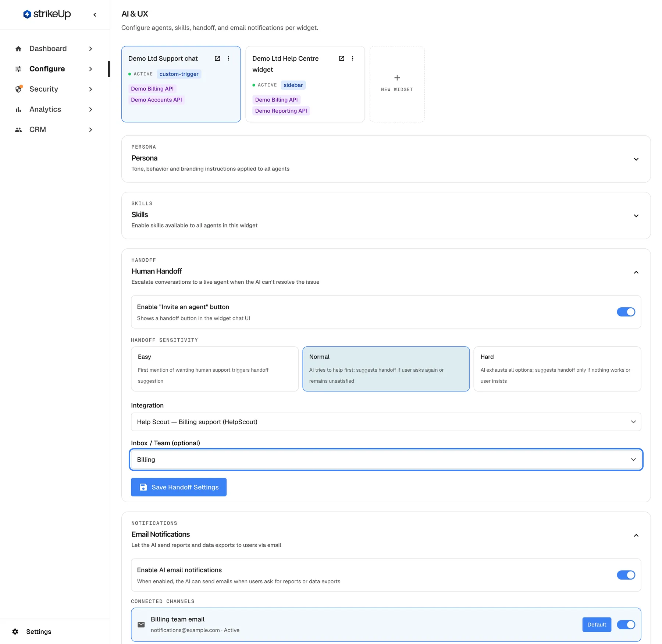Screen dimensions: 662x644
Task: Create a NEW WIDGET
Action: pos(397,84)
